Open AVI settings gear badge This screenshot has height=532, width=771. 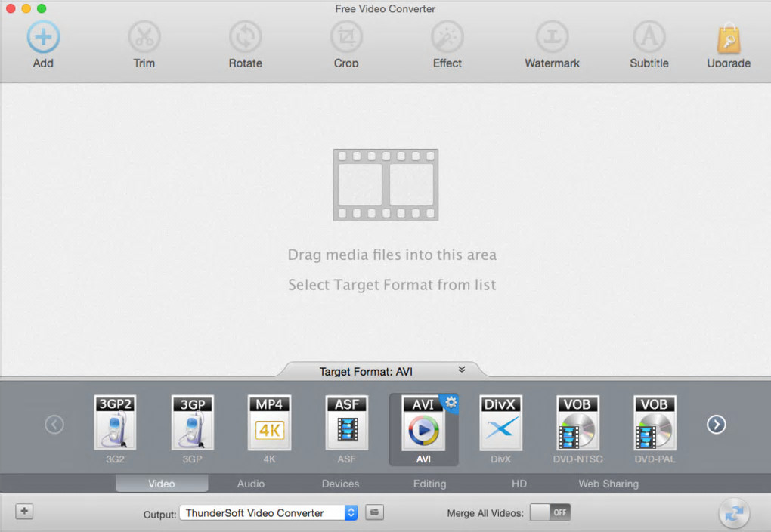(451, 402)
